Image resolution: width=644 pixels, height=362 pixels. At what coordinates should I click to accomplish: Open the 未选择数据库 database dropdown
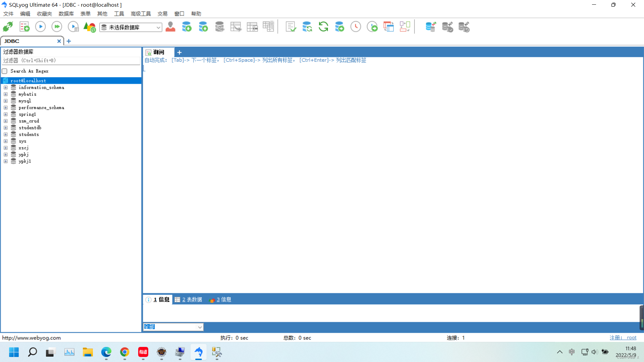158,27
